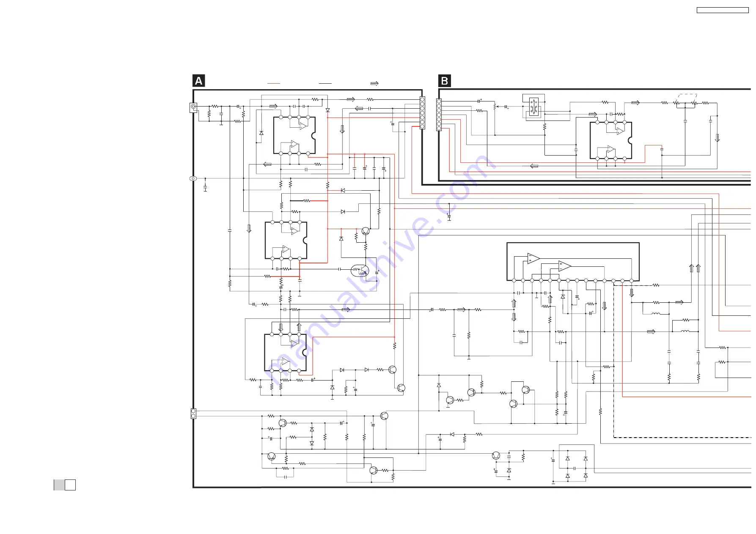This screenshot has height=534, width=756.
Task: Click the seven-pin connector on section A's right edge
Action: coord(422,113)
